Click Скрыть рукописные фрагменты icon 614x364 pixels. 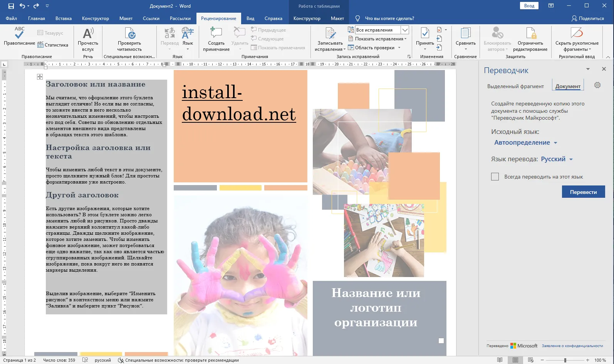pos(577,34)
